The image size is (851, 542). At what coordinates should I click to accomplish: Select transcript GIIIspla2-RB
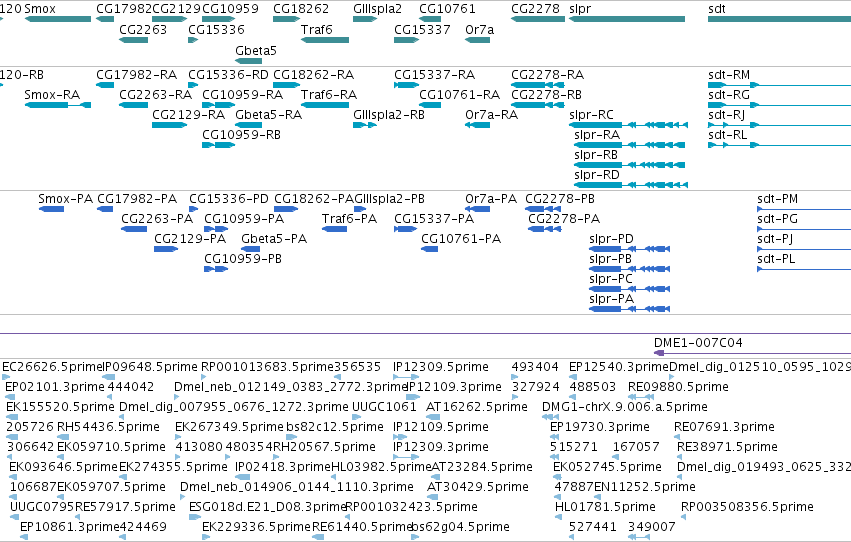tap(365, 125)
